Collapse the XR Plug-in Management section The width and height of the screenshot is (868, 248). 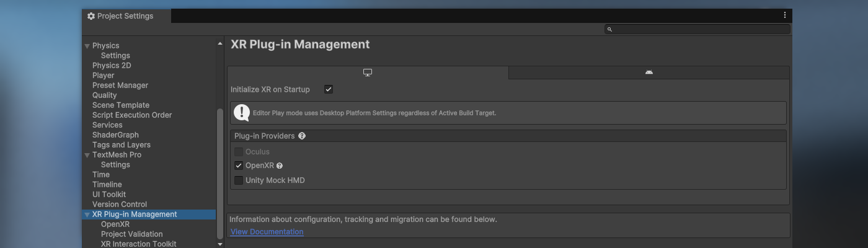click(x=87, y=215)
